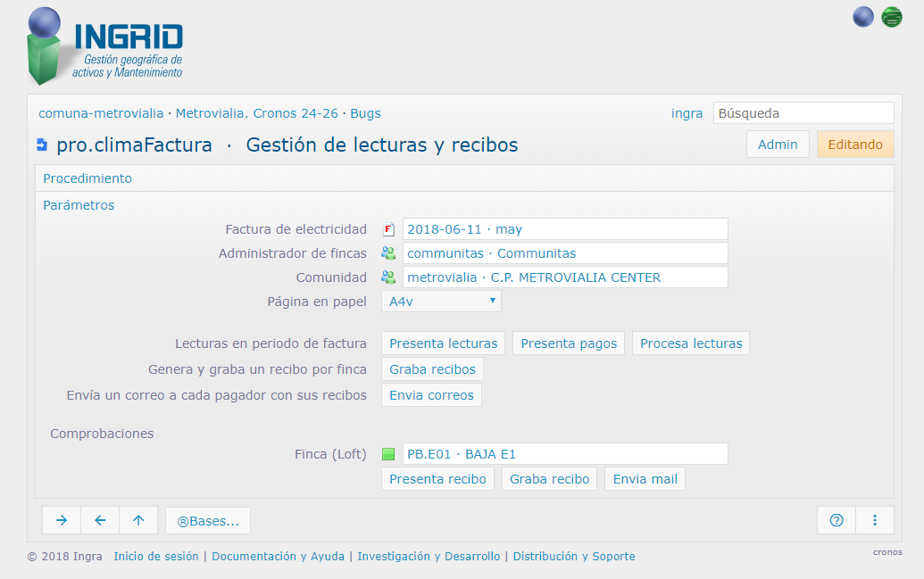Click the blue procedure icon beside pro.climaFactura
Screen dimensions: 924x579
click(42, 145)
